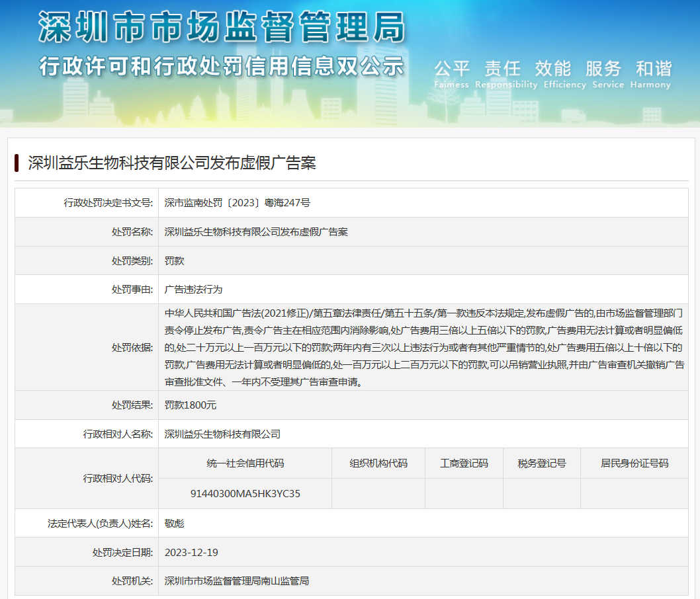Click the 税务登记号 column header
The image size is (700, 599).
click(541, 463)
